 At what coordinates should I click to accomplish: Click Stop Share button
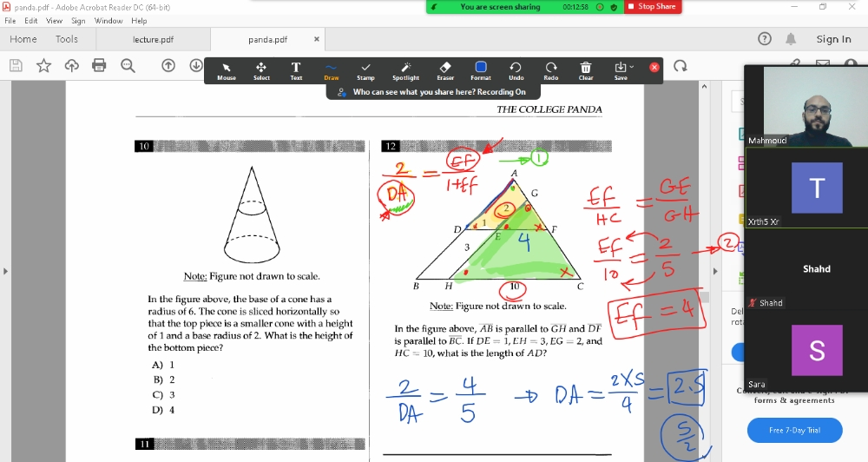coord(652,7)
